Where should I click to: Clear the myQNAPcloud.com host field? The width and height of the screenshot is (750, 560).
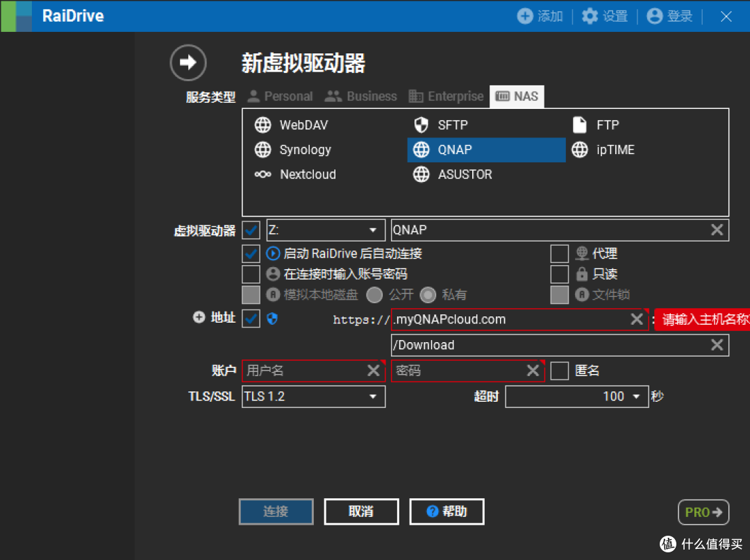(636, 319)
